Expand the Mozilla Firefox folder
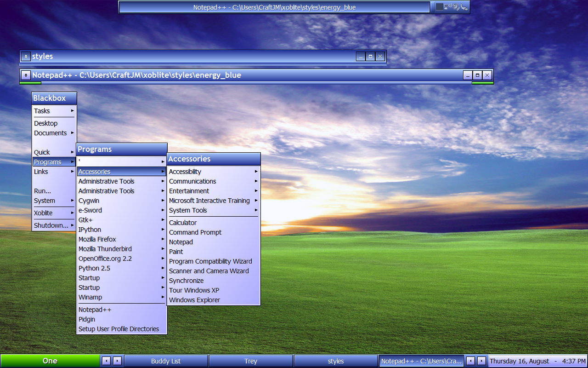588x368 pixels. pyautogui.click(x=121, y=239)
